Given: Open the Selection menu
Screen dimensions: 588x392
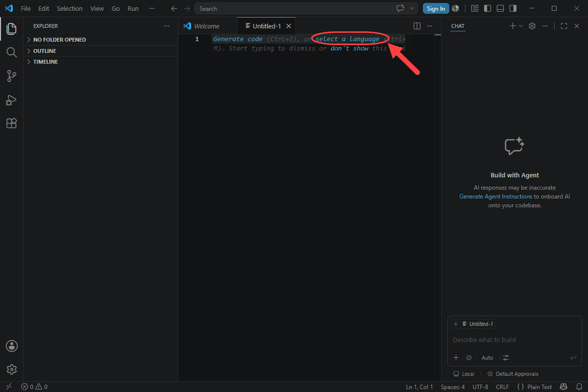Looking at the screenshot, I should tap(70, 8).
